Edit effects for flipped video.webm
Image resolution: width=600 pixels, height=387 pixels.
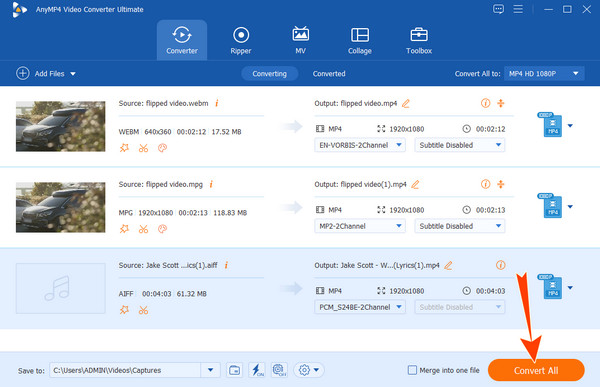[124, 148]
